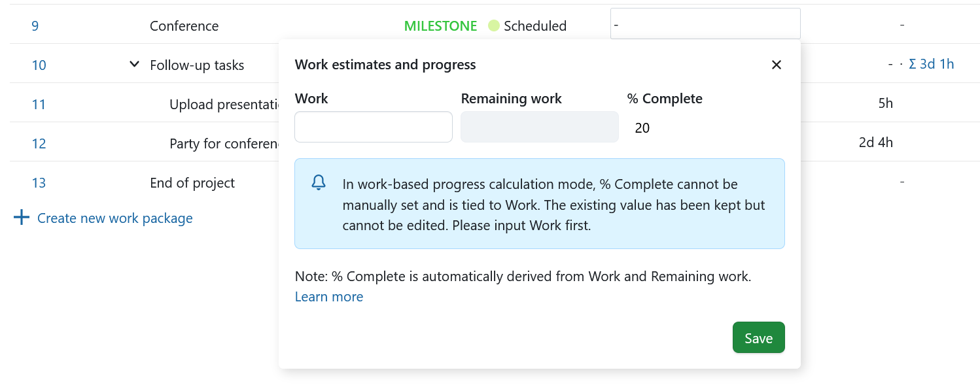
Task: Collapse the Follow-up tasks row
Action: tap(134, 64)
